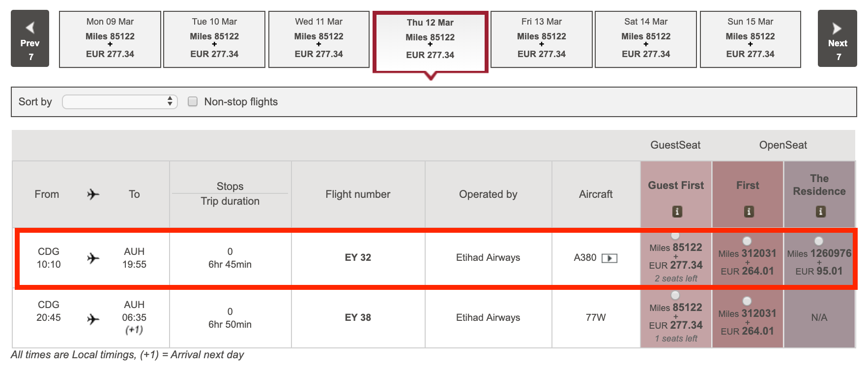
Task: Open the Sort by dropdown
Action: (119, 101)
